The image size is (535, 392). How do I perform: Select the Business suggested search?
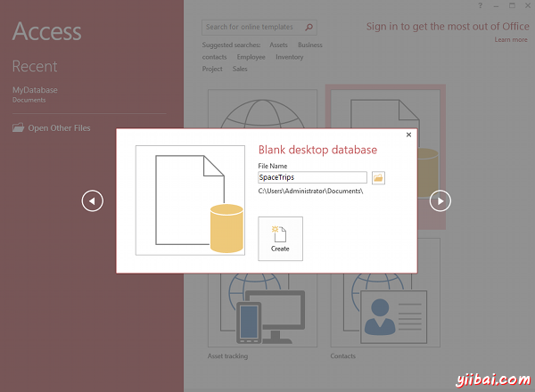point(309,45)
